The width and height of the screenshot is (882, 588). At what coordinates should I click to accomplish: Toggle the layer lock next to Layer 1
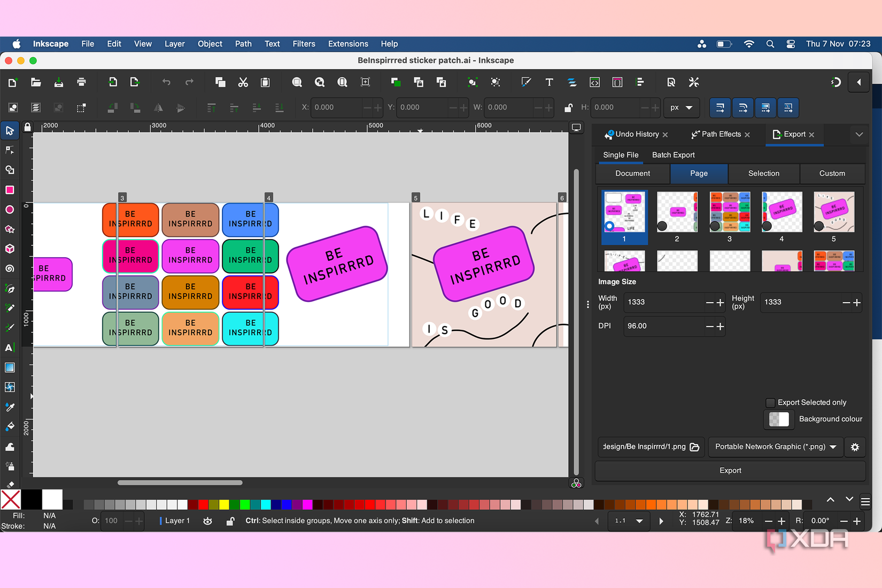click(229, 521)
